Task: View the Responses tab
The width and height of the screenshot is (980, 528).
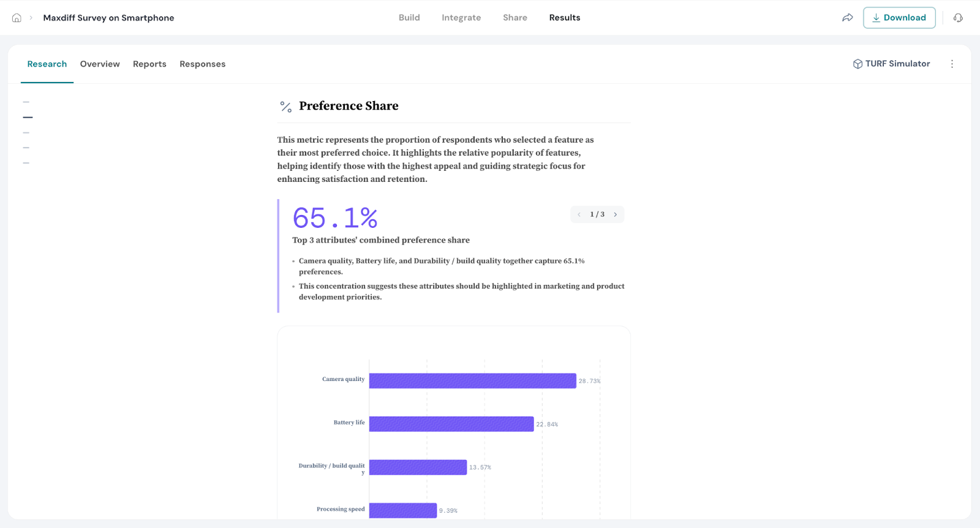Action: tap(202, 64)
